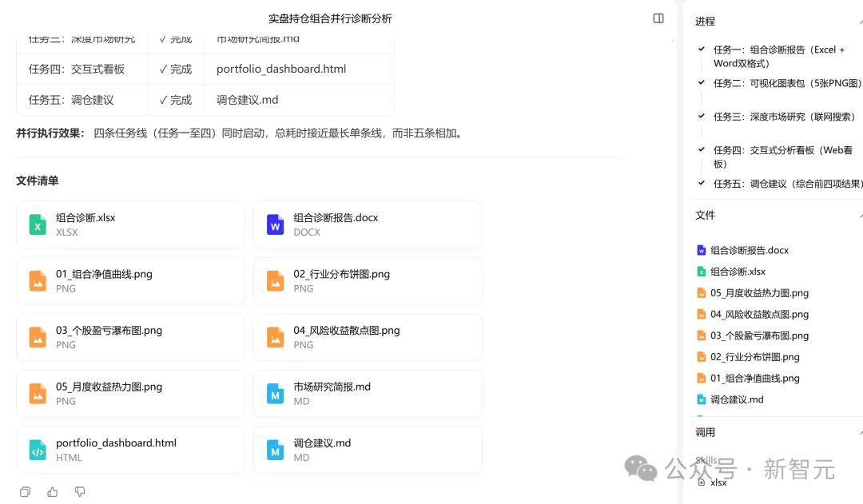Open 市场研究简报.md file card
The height and width of the screenshot is (504, 863).
tap(368, 394)
